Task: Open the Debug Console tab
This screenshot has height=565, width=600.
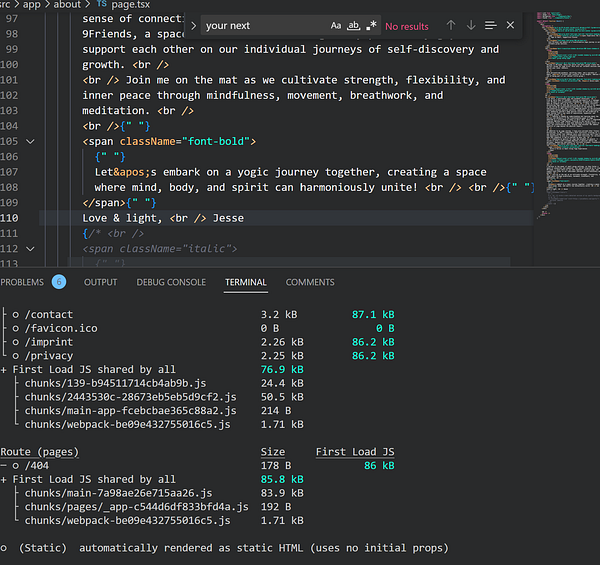Action: coord(171,282)
